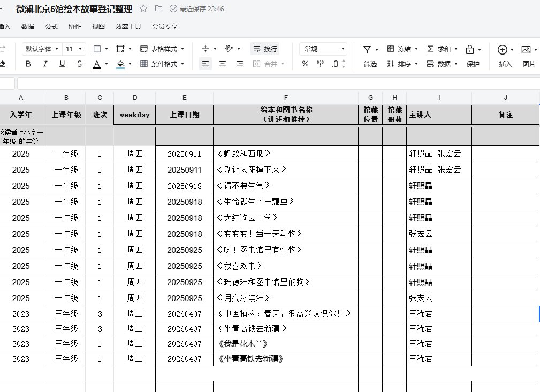The height and width of the screenshot is (392, 540).
Task: Expand the number format dropdown showing 常规
Action: tap(323, 49)
